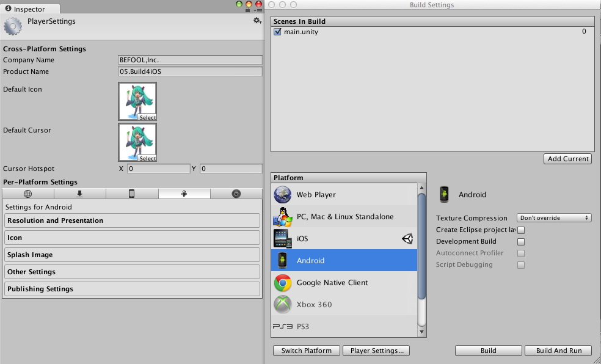
Task: Click the Google Native Client label
Action: [332, 283]
